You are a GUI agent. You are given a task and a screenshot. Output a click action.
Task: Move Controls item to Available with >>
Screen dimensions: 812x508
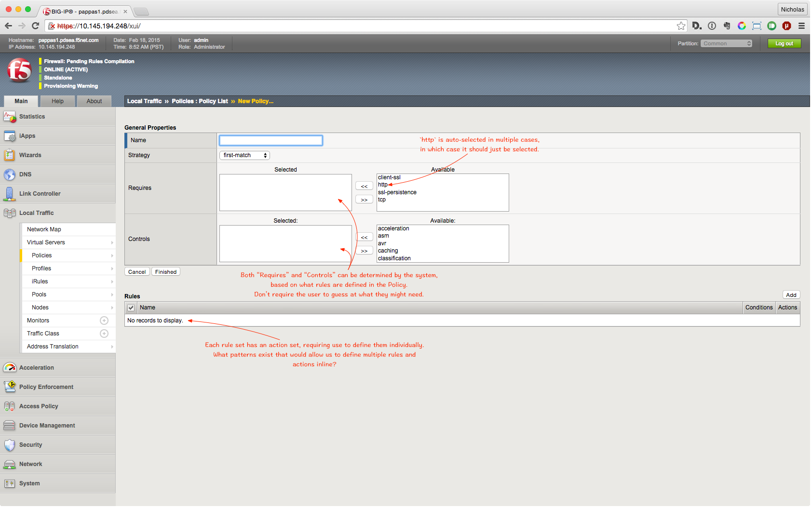pyautogui.click(x=364, y=251)
